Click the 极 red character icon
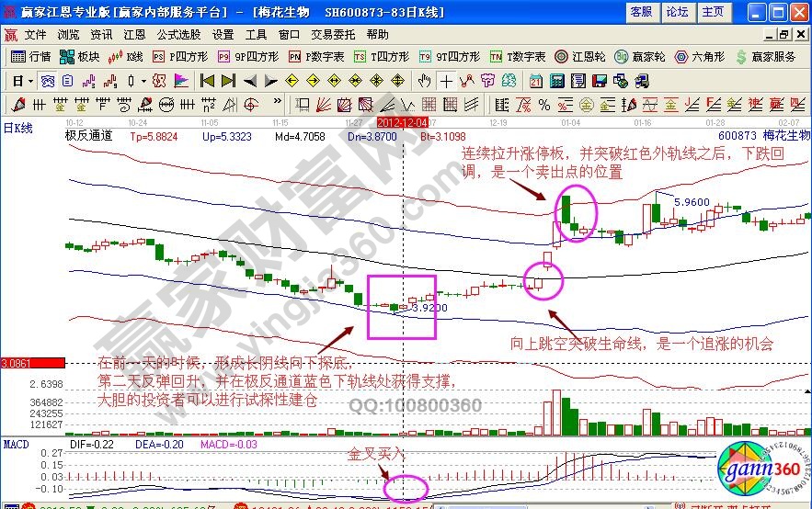Image resolution: width=812 pixels, height=509 pixels. point(159,81)
